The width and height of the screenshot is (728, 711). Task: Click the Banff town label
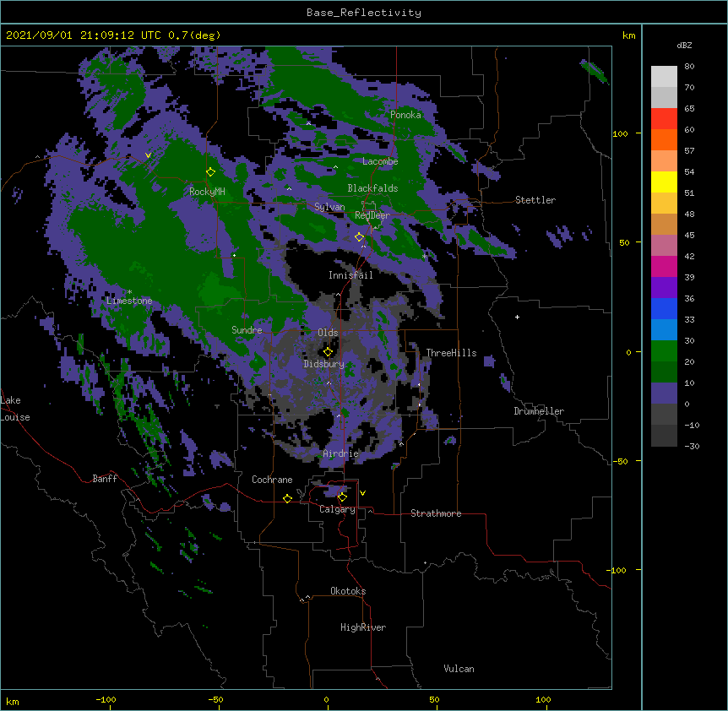pyautogui.click(x=105, y=479)
